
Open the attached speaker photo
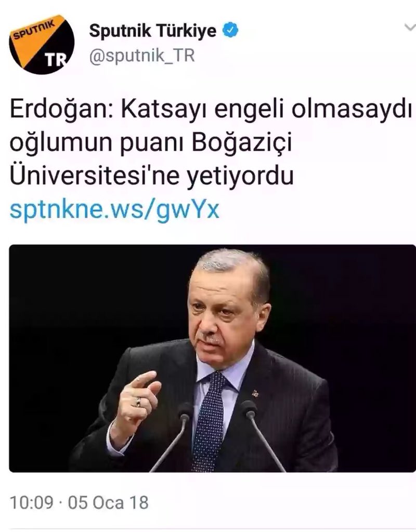[x=212, y=358]
